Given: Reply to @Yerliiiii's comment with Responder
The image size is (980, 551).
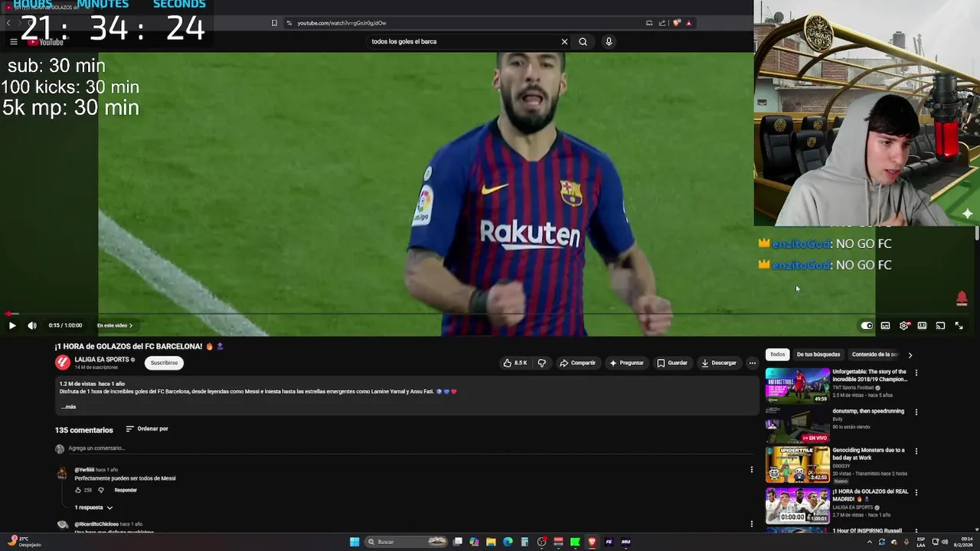Looking at the screenshot, I should click(x=126, y=490).
